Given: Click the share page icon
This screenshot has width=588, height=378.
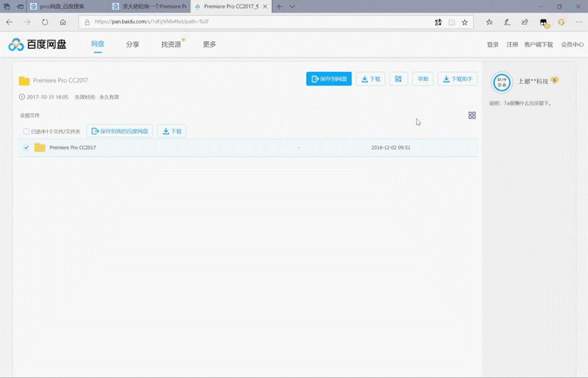Looking at the screenshot, I should click(x=525, y=22).
